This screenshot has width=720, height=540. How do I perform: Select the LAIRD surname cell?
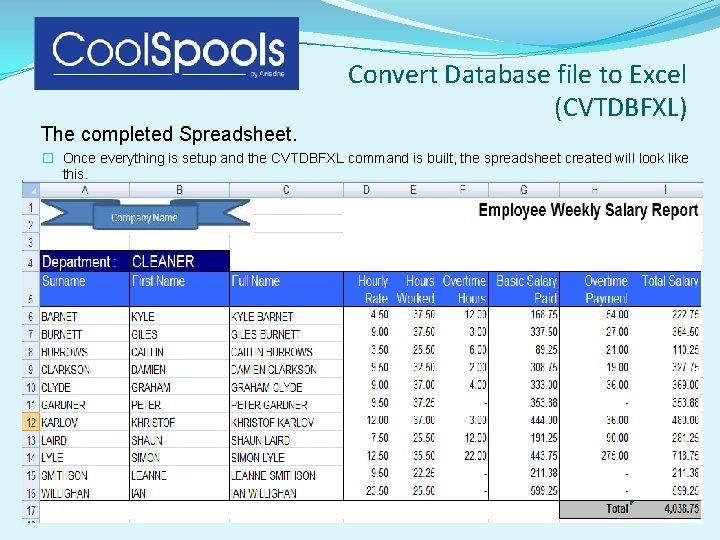click(x=85, y=440)
